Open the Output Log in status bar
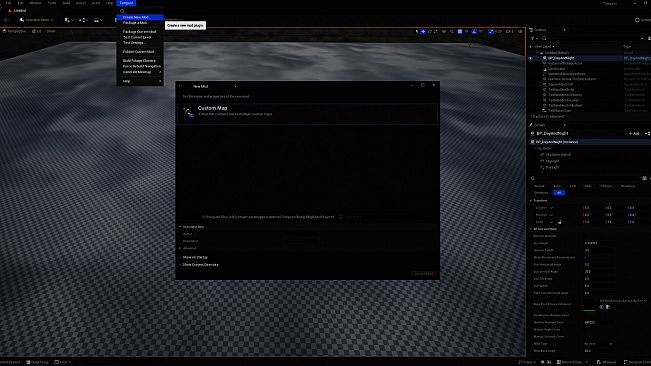 pyautogui.click(x=37, y=362)
